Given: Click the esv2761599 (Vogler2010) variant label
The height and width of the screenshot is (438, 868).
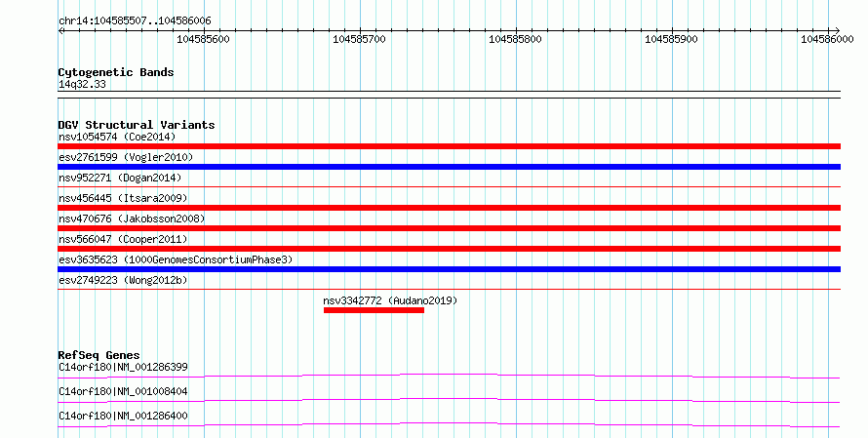Looking at the screenshot, I should tap(126, 157).
